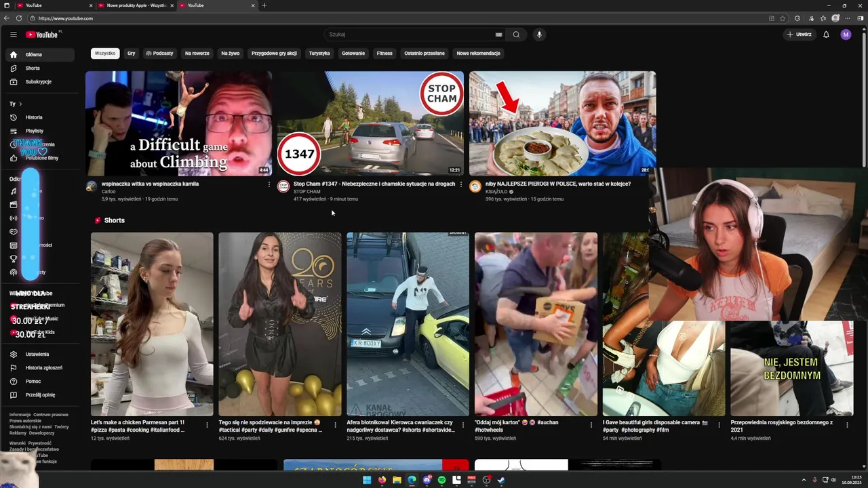This screenshot has height=488, width=868.
Task: Add page to favorites star icon
Action: point(783,18)
